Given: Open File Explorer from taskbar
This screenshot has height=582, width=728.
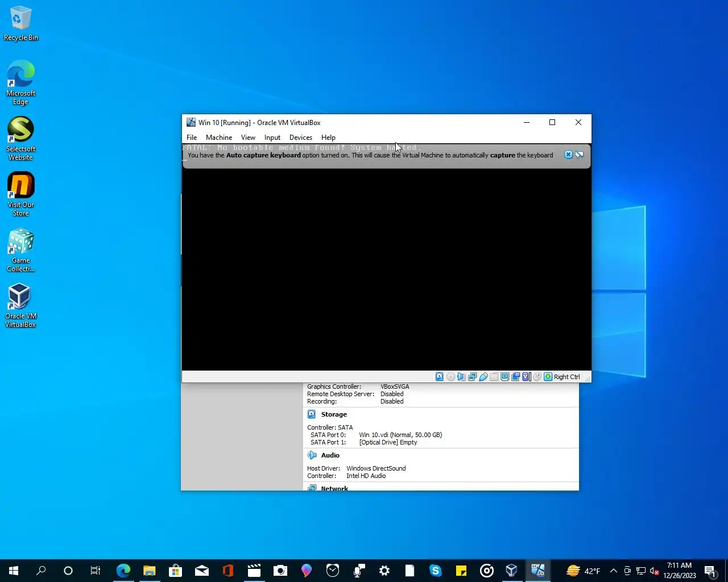Looking at the screenshot, I should click(150, 571).
